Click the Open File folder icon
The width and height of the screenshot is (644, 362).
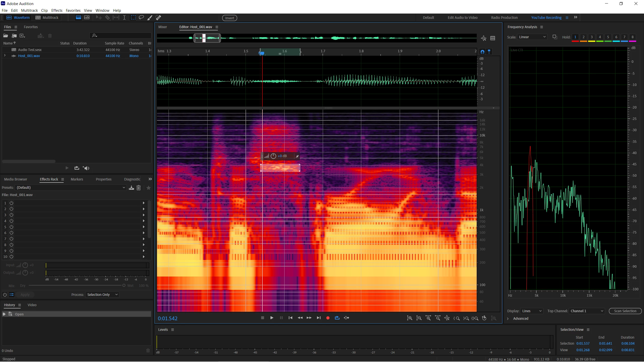[x=6, y=36]
